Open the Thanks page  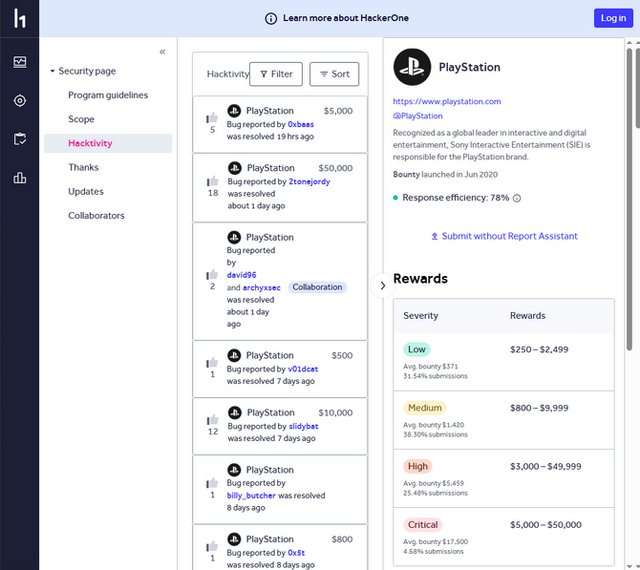[83, 167]
